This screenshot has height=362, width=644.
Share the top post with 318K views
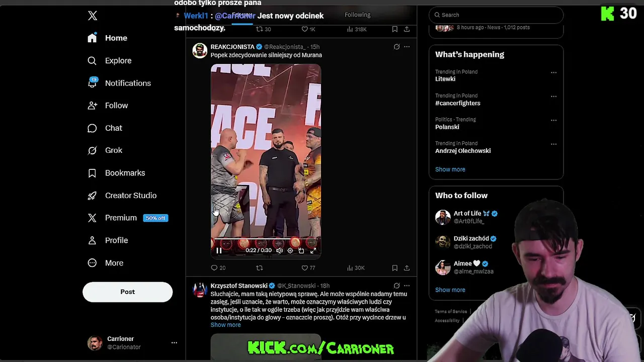click(407, 29)
